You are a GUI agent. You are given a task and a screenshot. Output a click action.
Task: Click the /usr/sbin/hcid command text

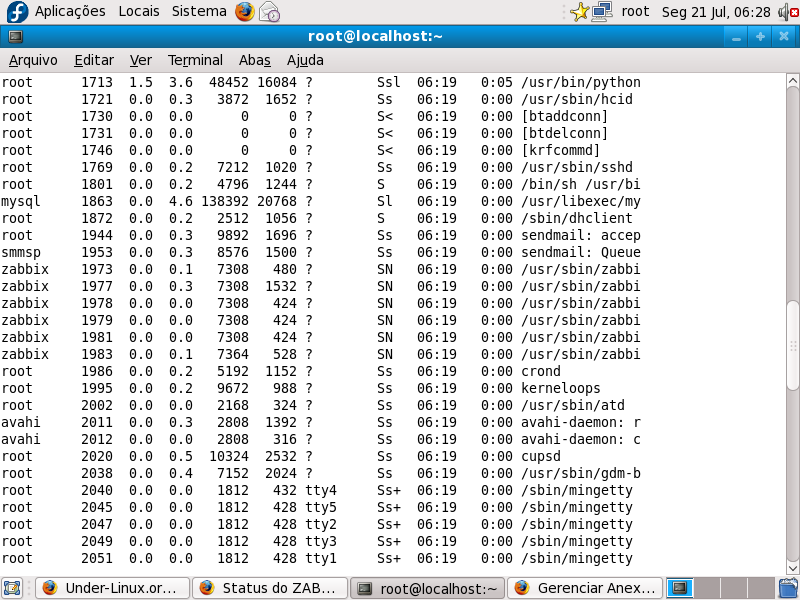click(577, 99)
